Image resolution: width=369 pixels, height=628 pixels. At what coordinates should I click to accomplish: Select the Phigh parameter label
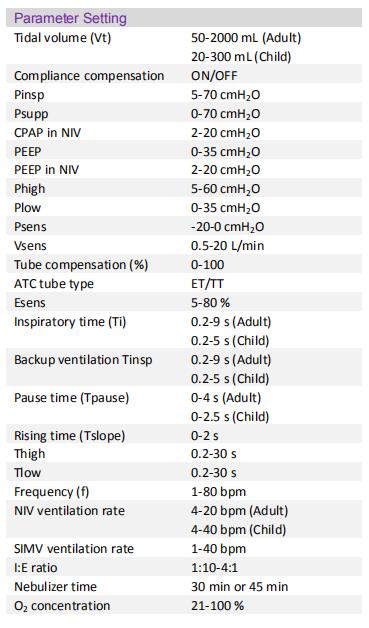[x=30, y=189]
